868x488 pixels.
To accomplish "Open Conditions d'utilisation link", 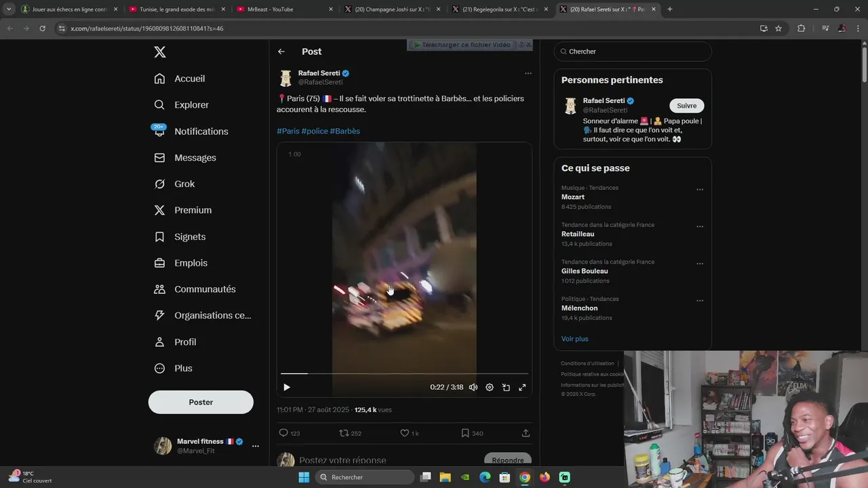I will pyautogui.click(x=587, y=363).
